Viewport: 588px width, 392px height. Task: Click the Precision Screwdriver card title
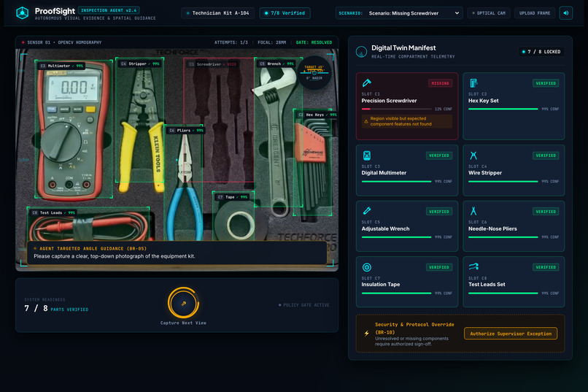point(389,101)
